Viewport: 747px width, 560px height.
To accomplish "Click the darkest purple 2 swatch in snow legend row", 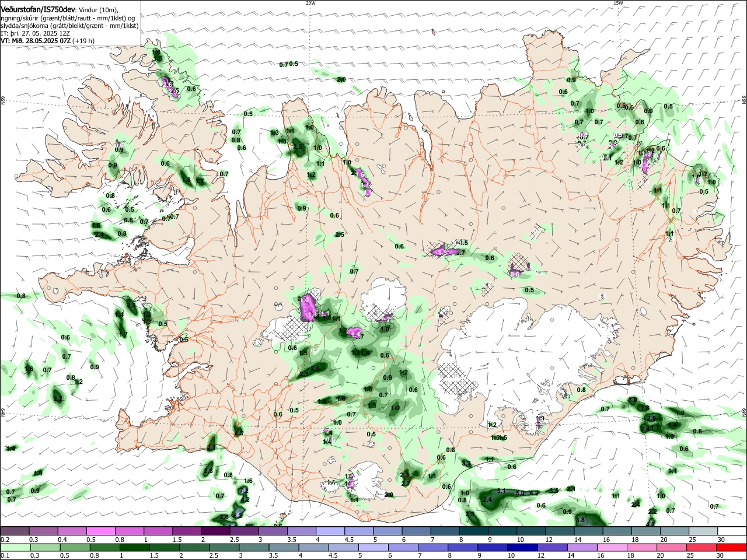I will tap(216, 531).
